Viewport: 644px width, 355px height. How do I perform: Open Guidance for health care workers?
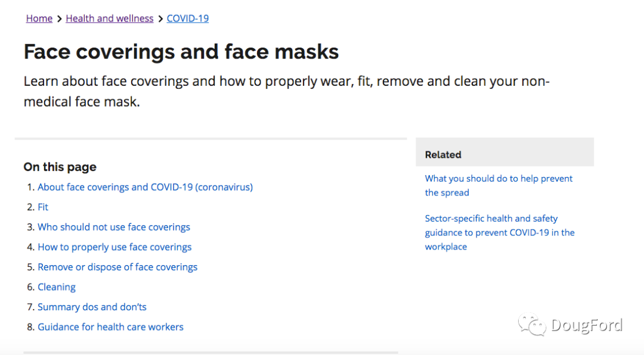click(110, 327)
